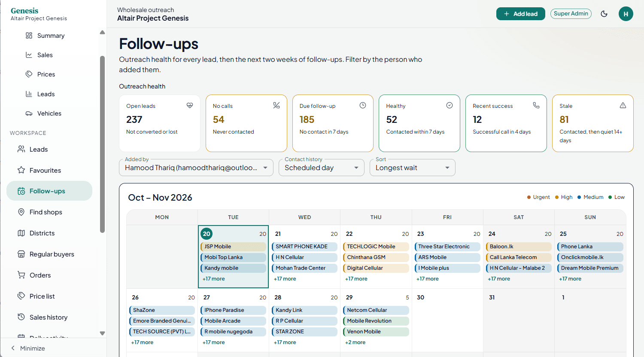The width and height of the screenshot is (644, 357).
Task: Click the Vehicles truck icon
Action: point(29,113)
